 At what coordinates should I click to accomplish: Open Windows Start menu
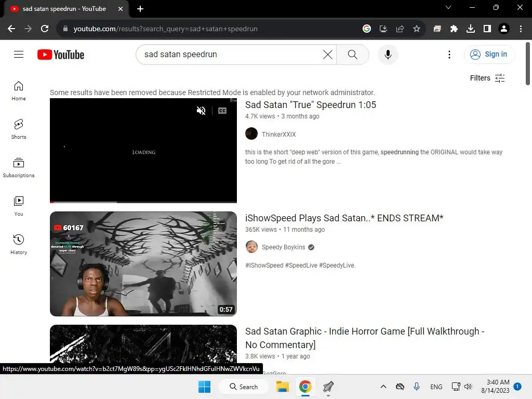coord(204,387)
